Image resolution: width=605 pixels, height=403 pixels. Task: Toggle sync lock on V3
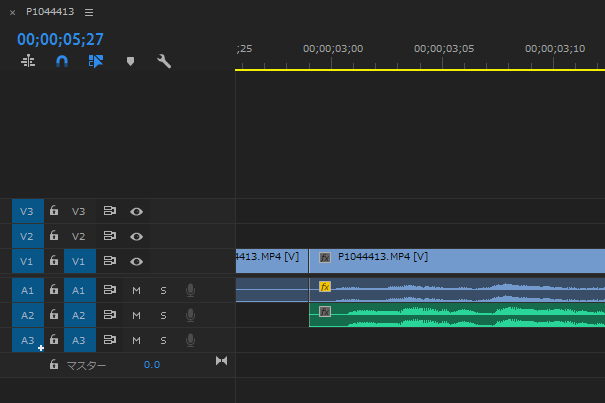pyautogui.click(x=110, y=211)
